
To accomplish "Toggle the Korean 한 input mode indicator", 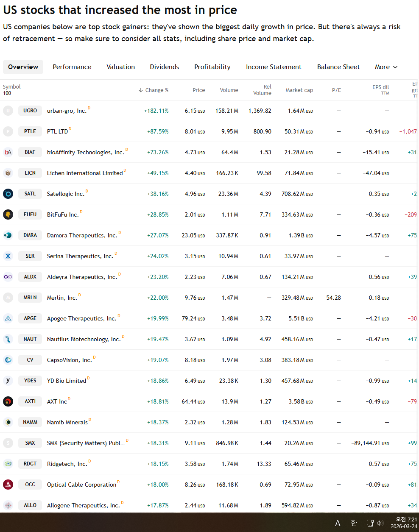I will (354, 523).
